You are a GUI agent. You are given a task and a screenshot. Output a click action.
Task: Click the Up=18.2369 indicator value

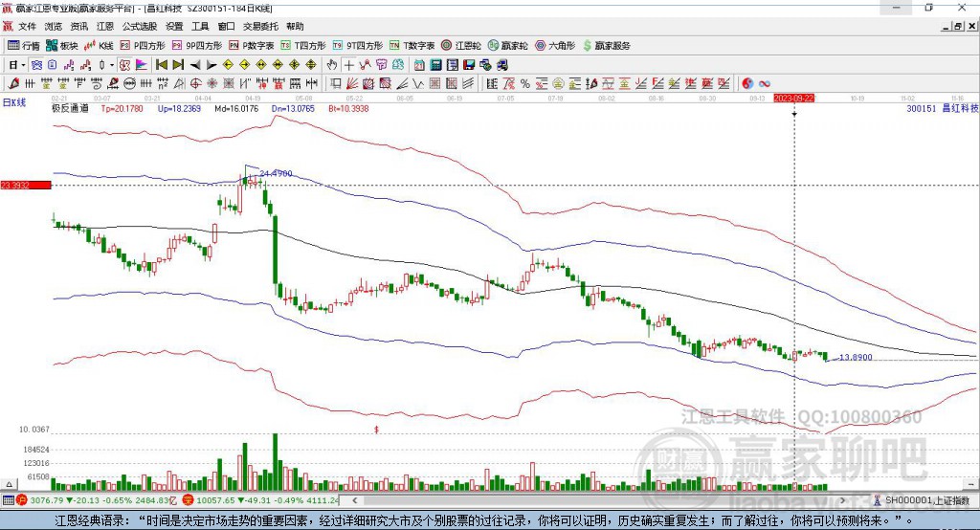[179, 108]
